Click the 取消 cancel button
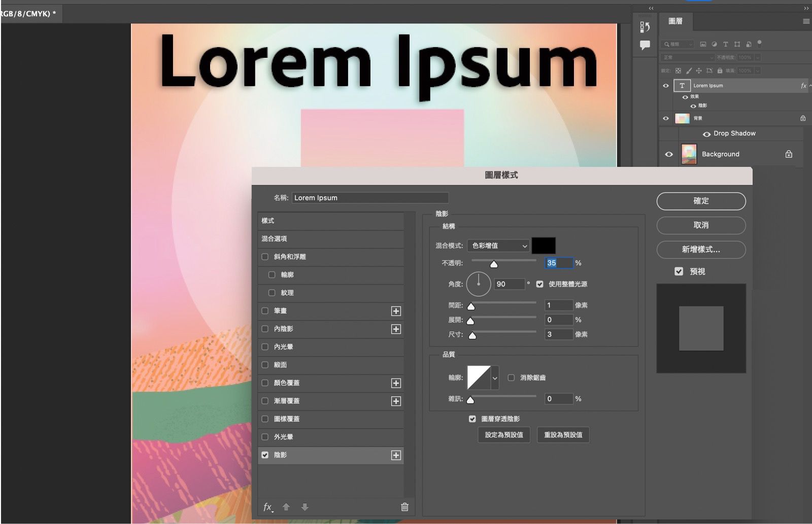This screenshot has width=812, height=524. coord(701,225)
